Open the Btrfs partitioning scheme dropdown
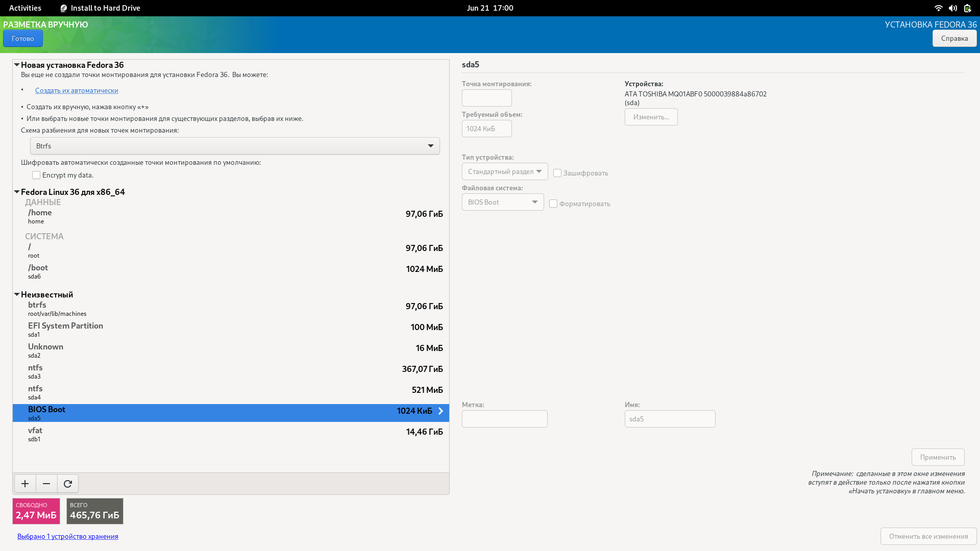 [x=235, y=146]
